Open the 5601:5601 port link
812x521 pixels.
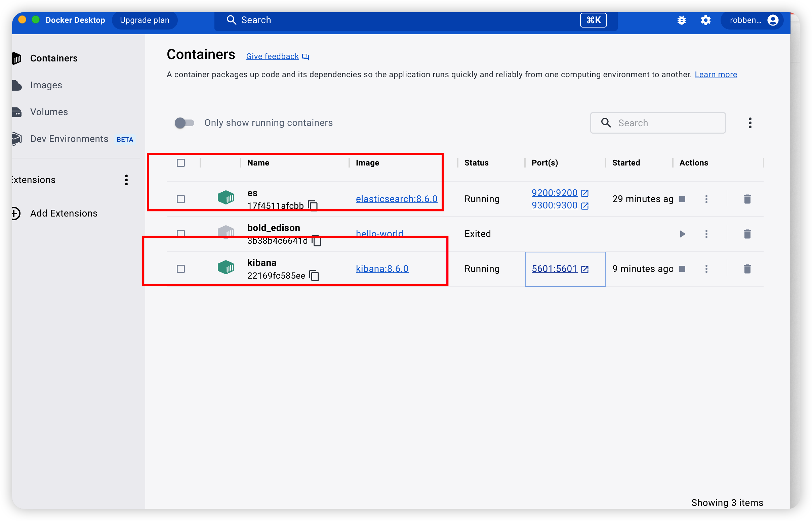coord(554,269)
